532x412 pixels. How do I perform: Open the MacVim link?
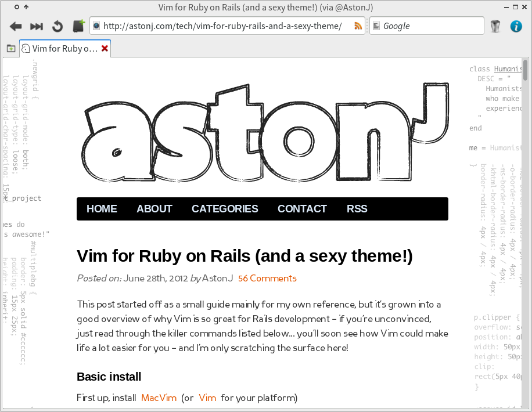[x=159, y=397]
